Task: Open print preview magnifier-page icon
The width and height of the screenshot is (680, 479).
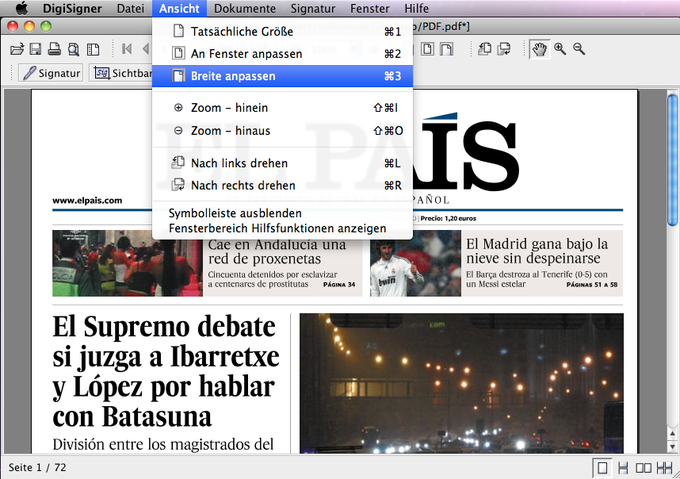Action: click(73, 49)
